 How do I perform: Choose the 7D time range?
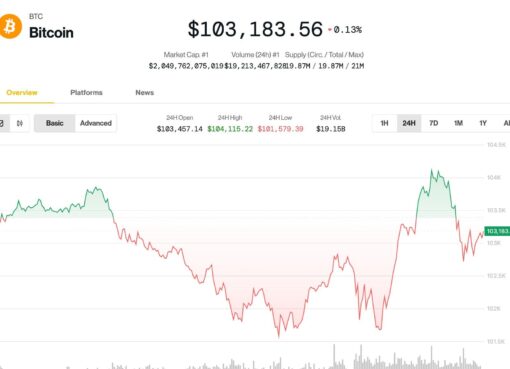pos(434,123)
